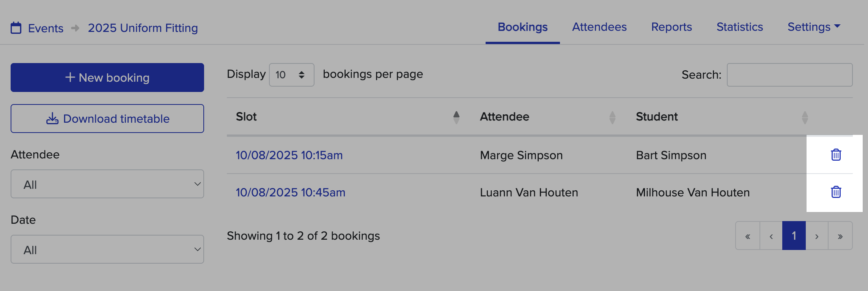Expand the Settings menu
This screenshot has height=291, width=868.
pos(813,27)
